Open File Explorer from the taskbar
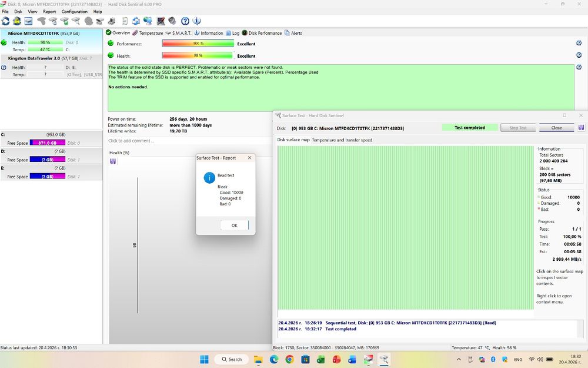This screenshot has height=368, width=588. pyautogui.click(x=258, y=359)
